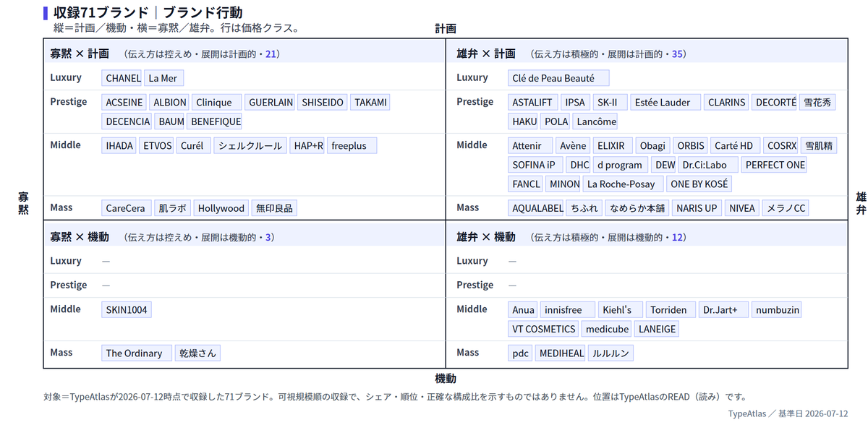This screenshot has width=868, height=425.
Task: Open the COSRX brand chip
Action: point(781,146)
